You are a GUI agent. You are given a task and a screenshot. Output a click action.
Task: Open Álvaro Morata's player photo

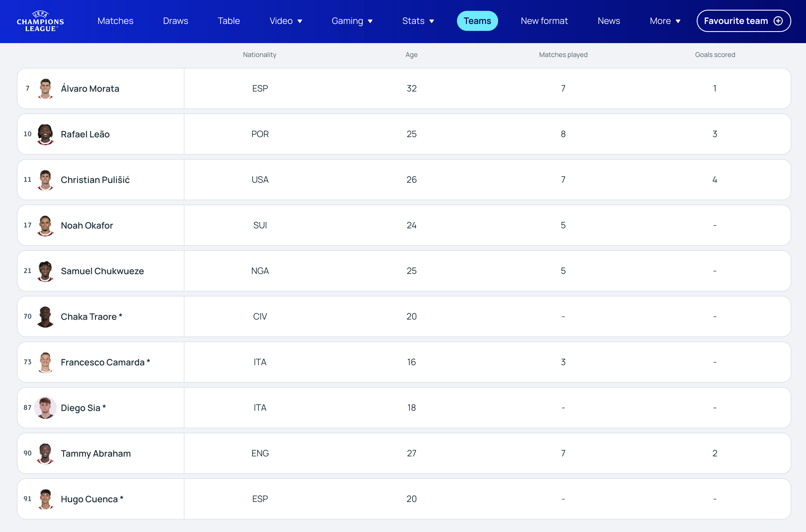pos(45,88)
